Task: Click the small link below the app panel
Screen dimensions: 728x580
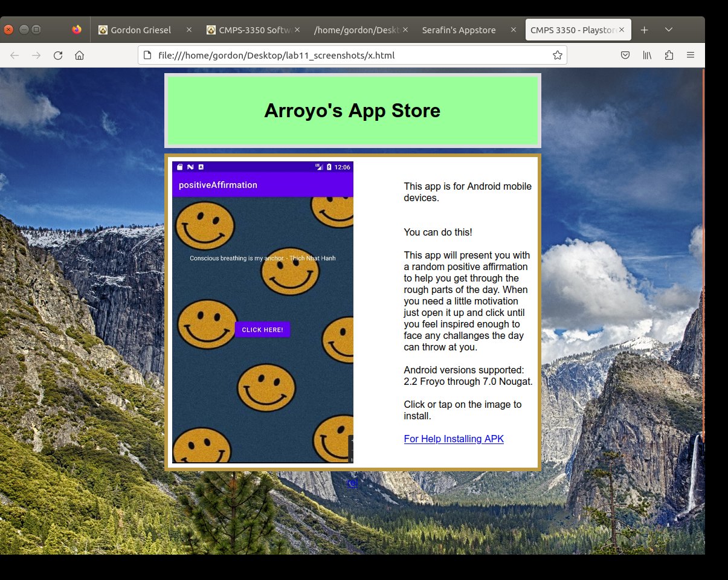Action: click(x=352, y=483)
